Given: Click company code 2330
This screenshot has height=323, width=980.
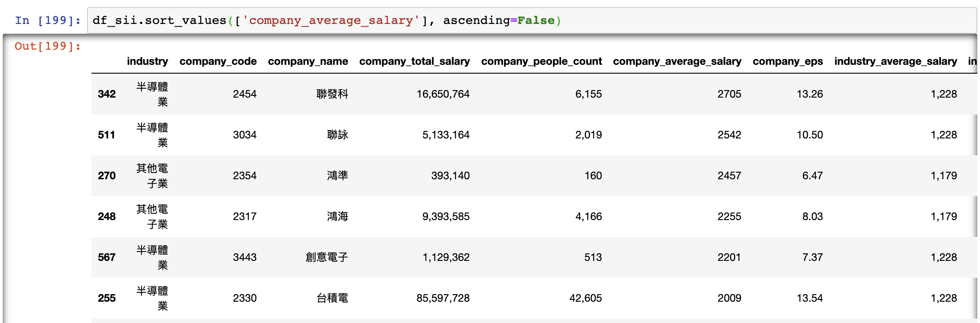Looking at the screenshot, I should point(245,298).
